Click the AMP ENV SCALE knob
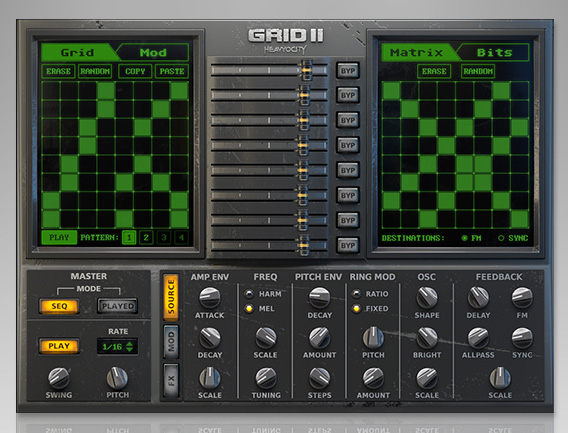This screenshot has height=433, width=568. tap(210, 378)
